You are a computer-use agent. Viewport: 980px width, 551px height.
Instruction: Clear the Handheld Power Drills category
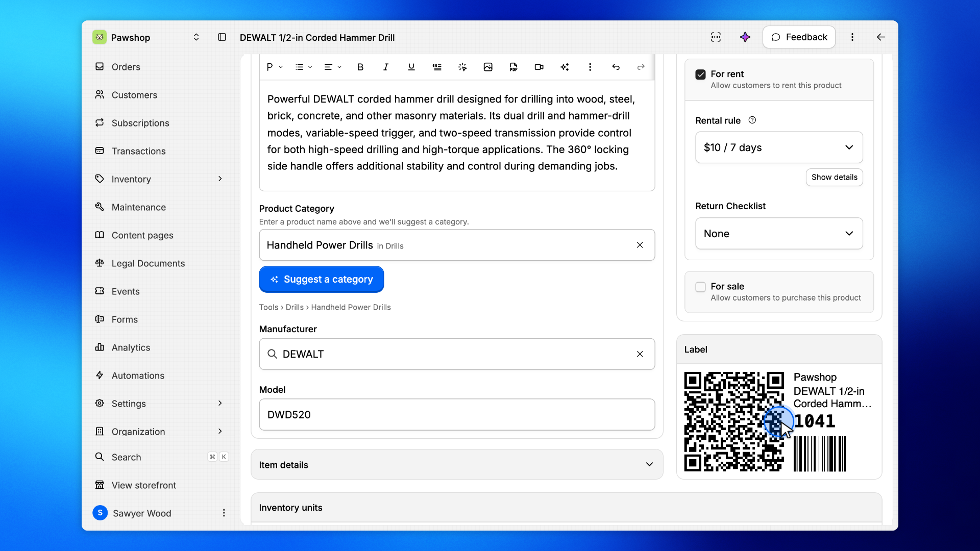click(640, 245)
